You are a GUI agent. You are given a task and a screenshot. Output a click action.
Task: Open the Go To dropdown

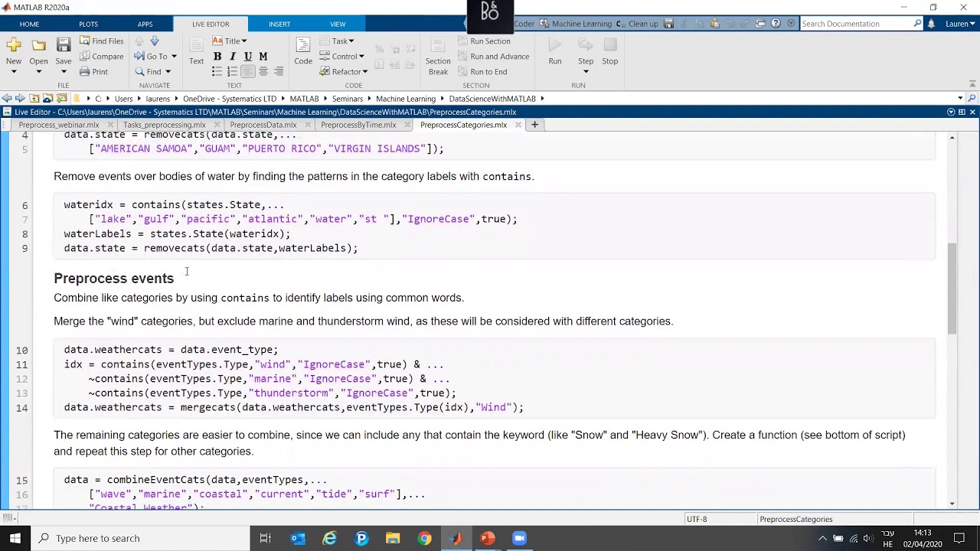(155, 57)
